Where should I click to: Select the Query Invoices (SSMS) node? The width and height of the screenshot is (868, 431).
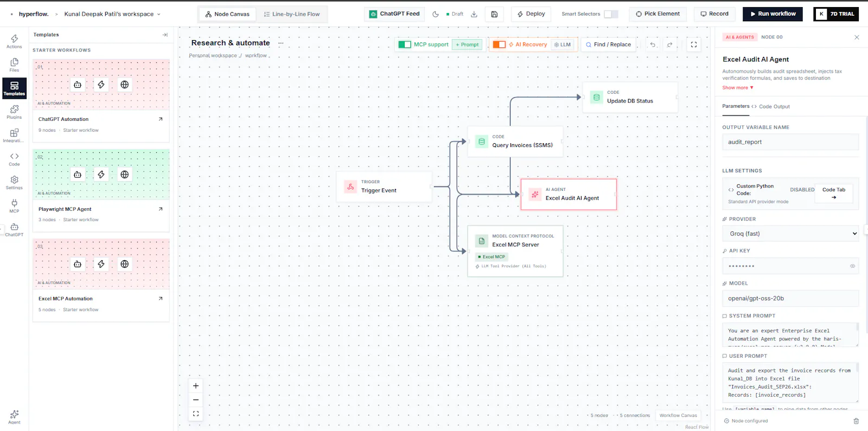[x=515, y=141]
